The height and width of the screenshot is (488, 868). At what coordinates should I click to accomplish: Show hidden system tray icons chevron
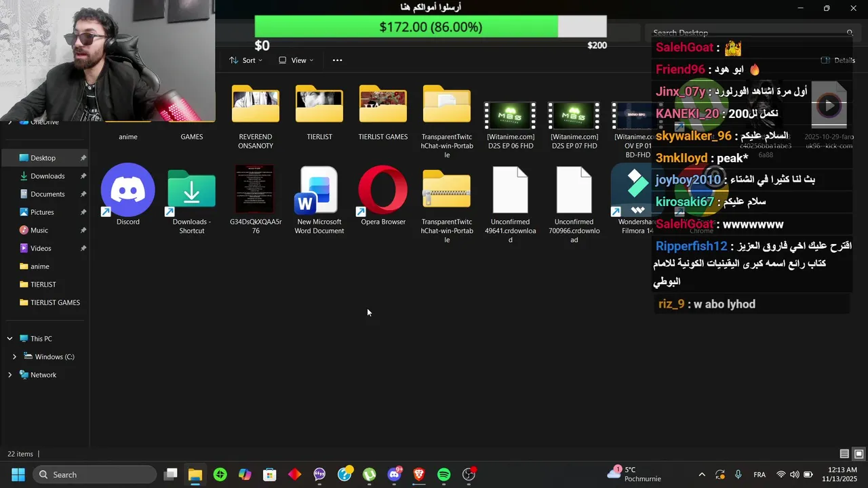pos(701,474)
